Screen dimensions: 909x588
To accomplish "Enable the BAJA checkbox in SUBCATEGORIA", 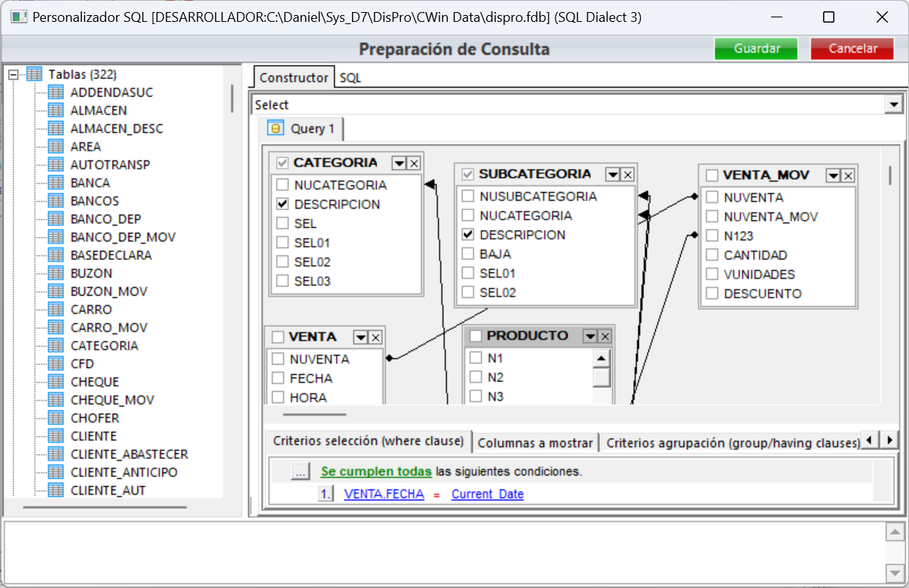I will (466, 253).
